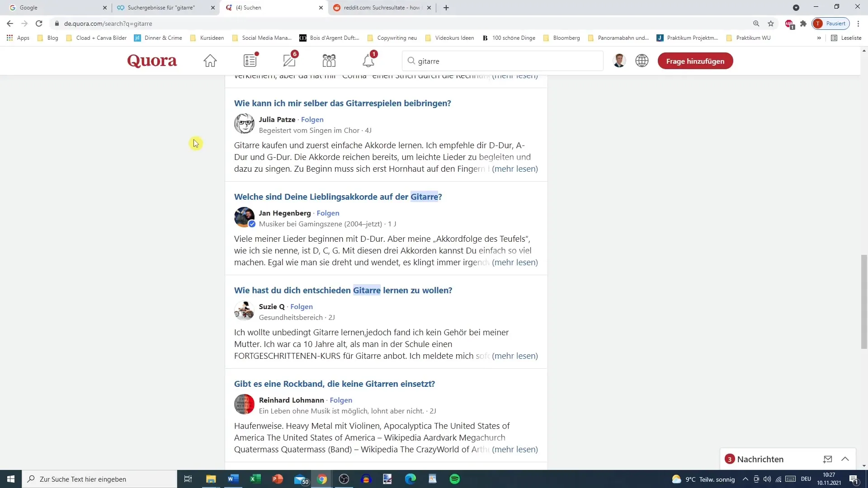The image size is (868, 488).
Task: Open the language globe icon
Action: (642, 61)
